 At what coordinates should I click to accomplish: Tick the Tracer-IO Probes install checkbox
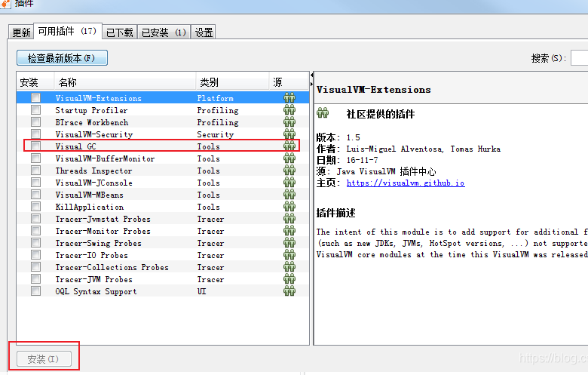pos(35,255)
